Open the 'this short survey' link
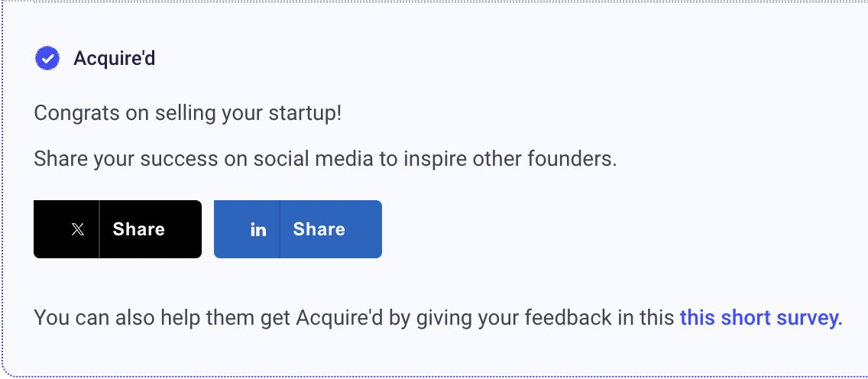 tap(761, 318)
